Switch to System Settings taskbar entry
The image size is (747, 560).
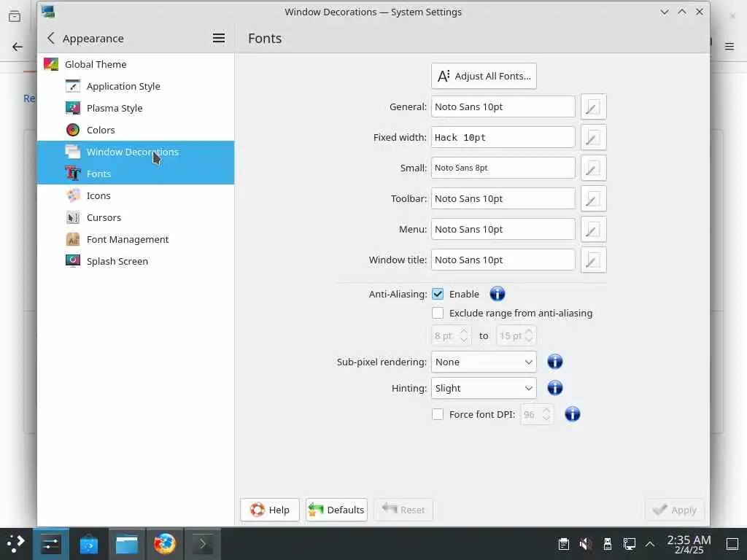(50, 544)
